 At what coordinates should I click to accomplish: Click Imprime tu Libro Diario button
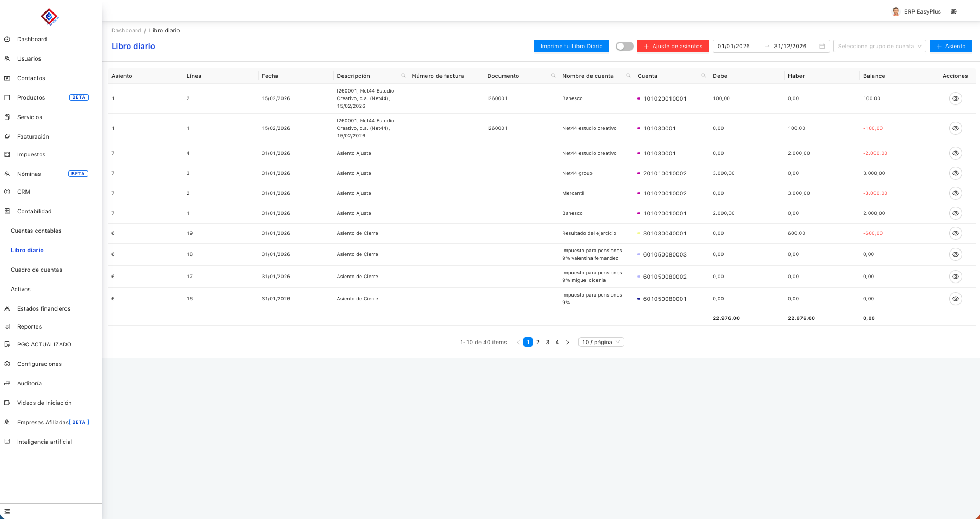point(571,47)
